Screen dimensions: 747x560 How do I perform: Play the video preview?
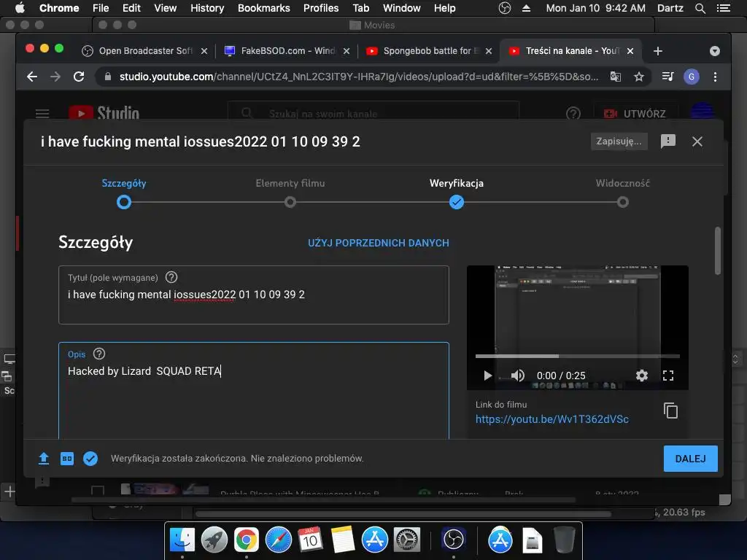[487, 376]
